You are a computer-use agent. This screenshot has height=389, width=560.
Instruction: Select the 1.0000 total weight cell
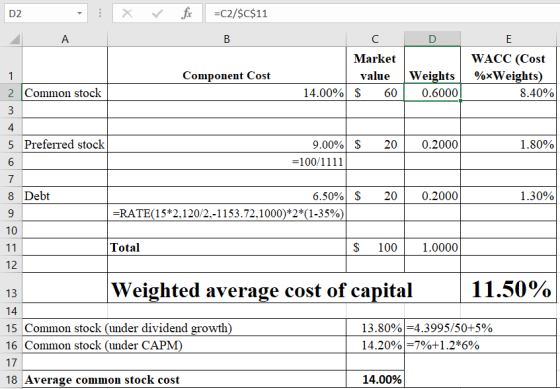point(432,247)
